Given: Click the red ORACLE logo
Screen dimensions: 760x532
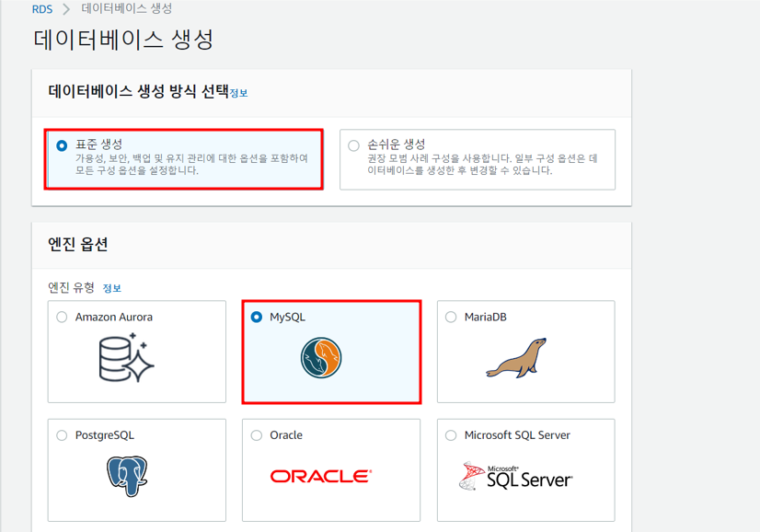Looking at the screenshot, I should tap(321, 476).
